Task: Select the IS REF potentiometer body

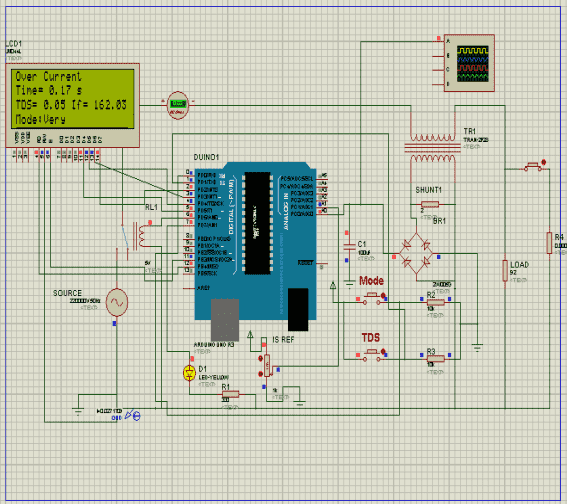Action: [x=267, y=366]
